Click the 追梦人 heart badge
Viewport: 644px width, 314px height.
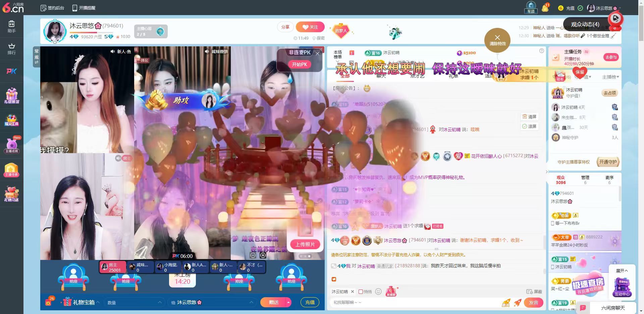[x=341, y=31]
